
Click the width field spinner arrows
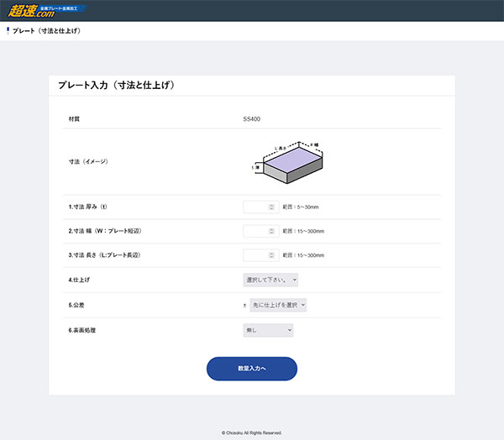pyautogui.click(x=271, y=231)
